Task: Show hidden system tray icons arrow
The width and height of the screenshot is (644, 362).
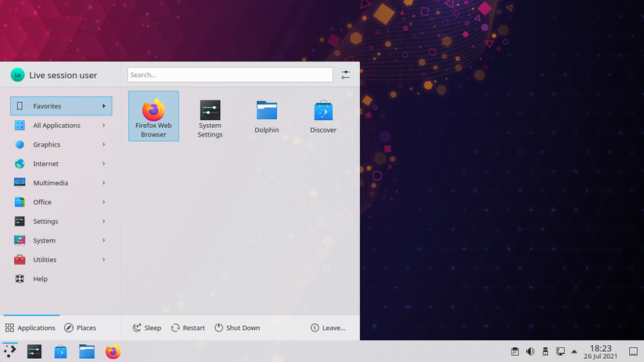Action: pyautogui.click(x=575, y=352)
